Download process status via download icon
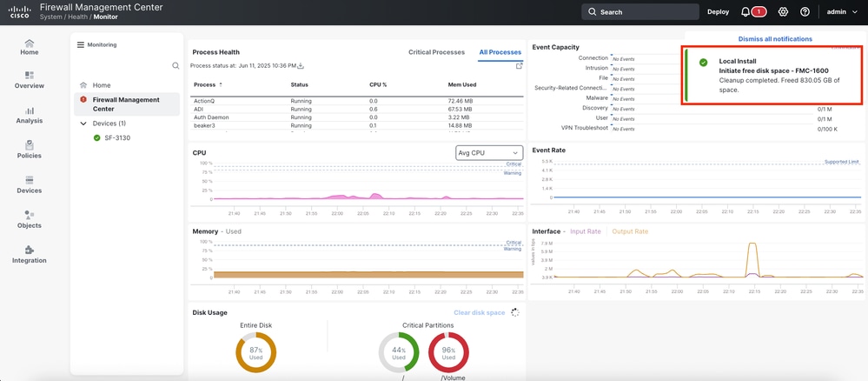The image size is (868, 381). [301, 65]
